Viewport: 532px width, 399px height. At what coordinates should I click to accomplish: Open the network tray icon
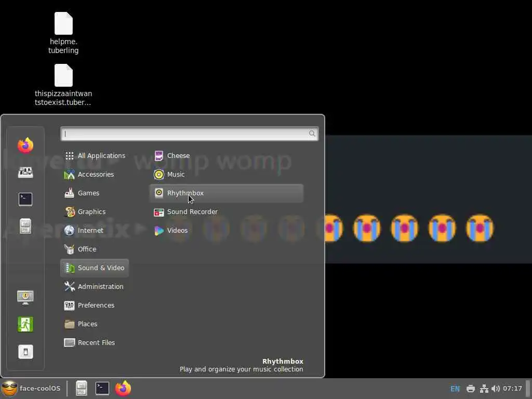click(484, 389)
